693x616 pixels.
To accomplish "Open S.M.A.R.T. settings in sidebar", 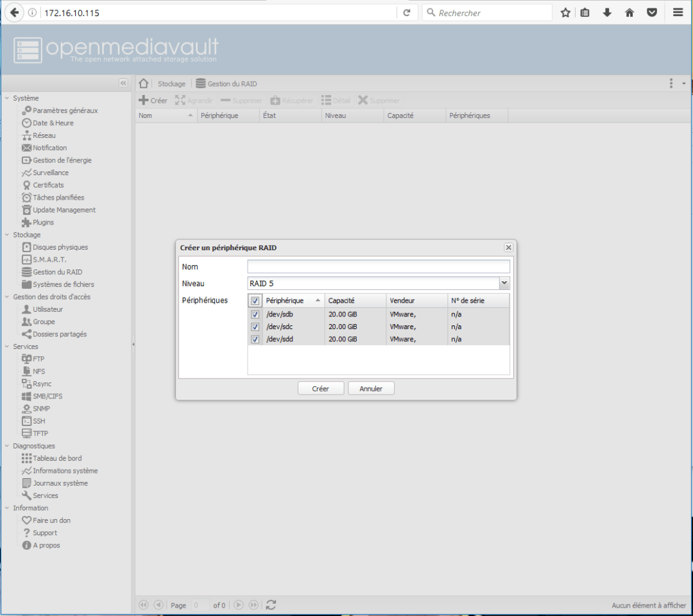I will point(49,260).
